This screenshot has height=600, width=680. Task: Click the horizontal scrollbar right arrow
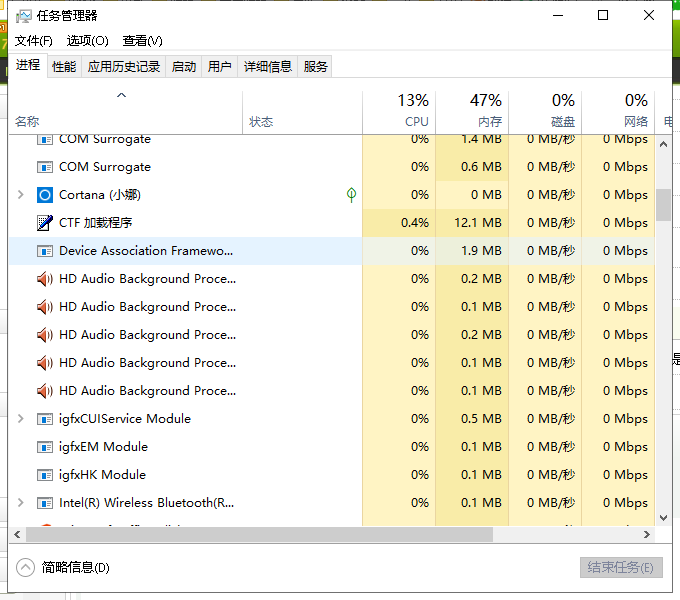[x=647, y=535]
